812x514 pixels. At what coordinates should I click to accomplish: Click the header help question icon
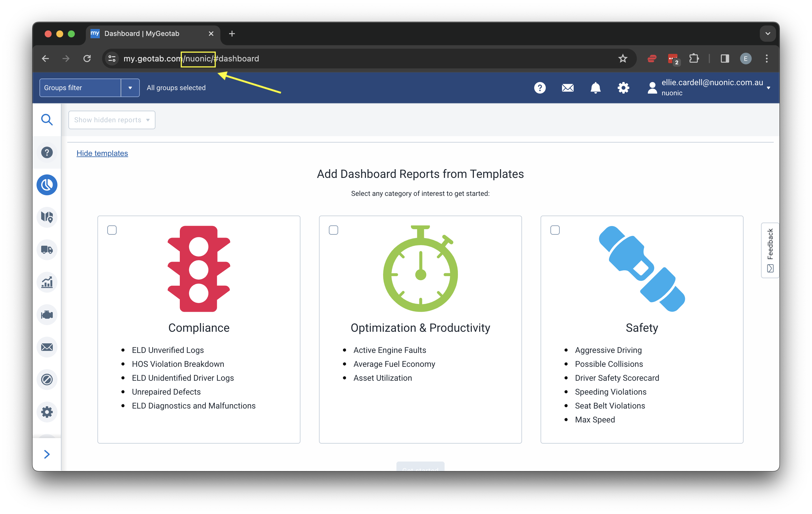click(x=539, y=88)
